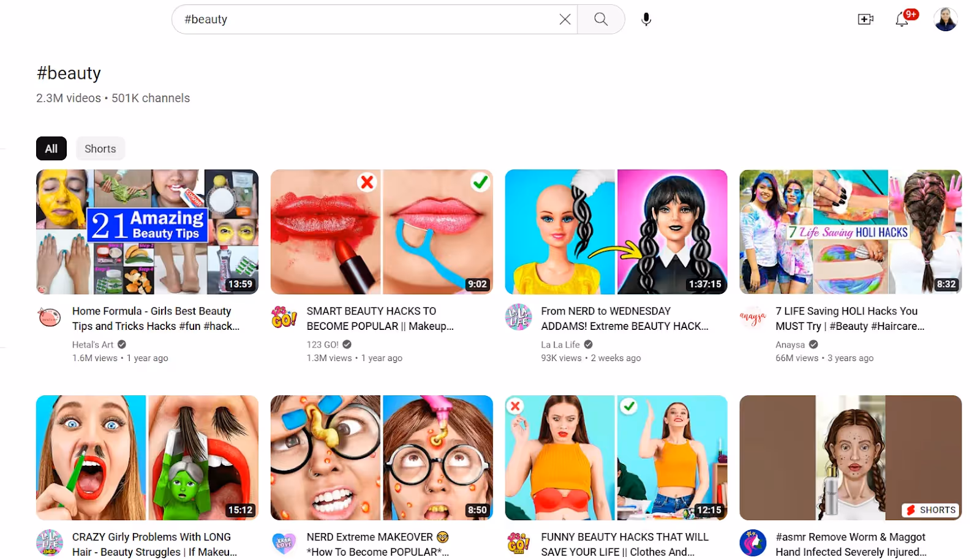Click the 2.3M videos • 501K channels text

click(x=113, y=98)
